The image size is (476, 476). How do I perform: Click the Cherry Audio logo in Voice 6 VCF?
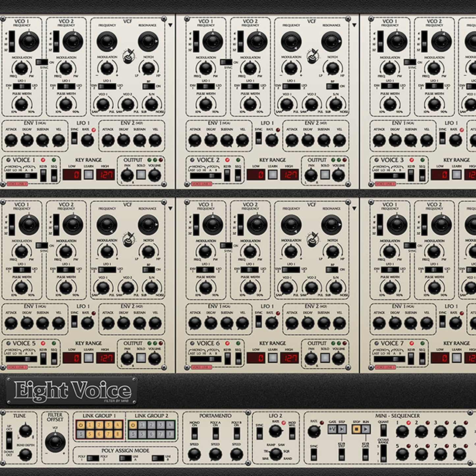pos(312,239)
